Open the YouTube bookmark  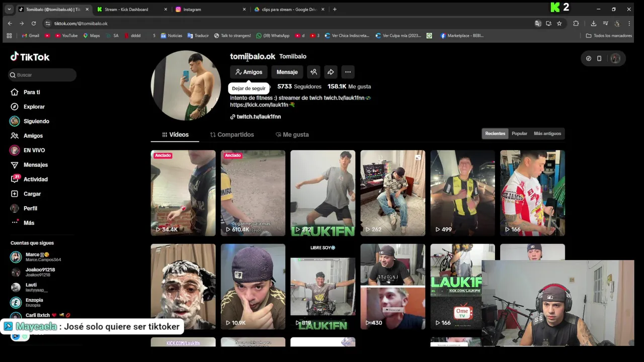66,36
